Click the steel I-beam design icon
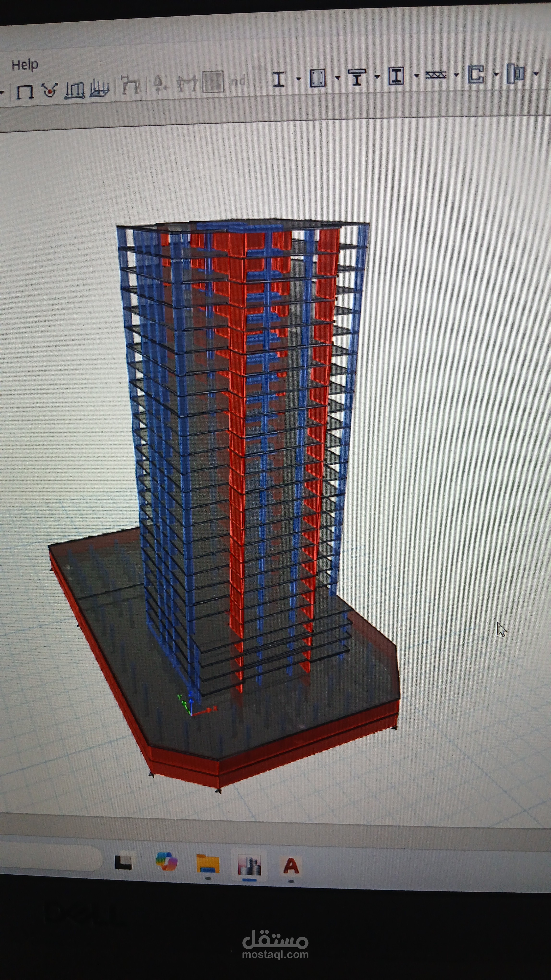This screenshot has width=551, height=980. [x=279, y=79]
